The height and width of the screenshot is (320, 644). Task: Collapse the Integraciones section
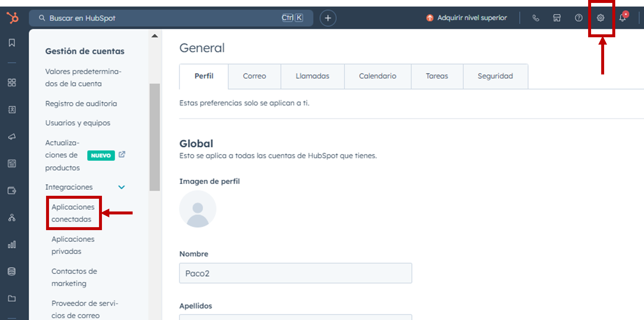tap(121, 187)
